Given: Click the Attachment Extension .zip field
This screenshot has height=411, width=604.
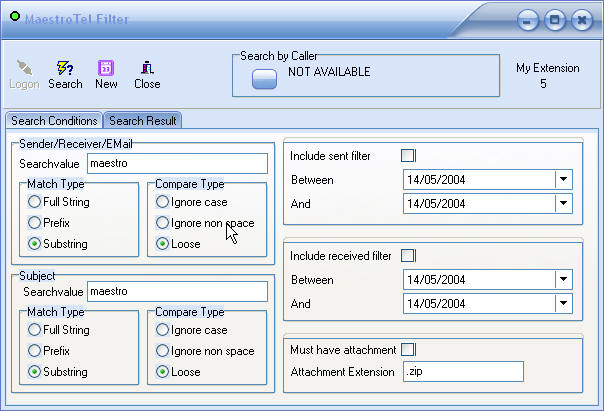Looking at the screenshot, I should 463,371.
